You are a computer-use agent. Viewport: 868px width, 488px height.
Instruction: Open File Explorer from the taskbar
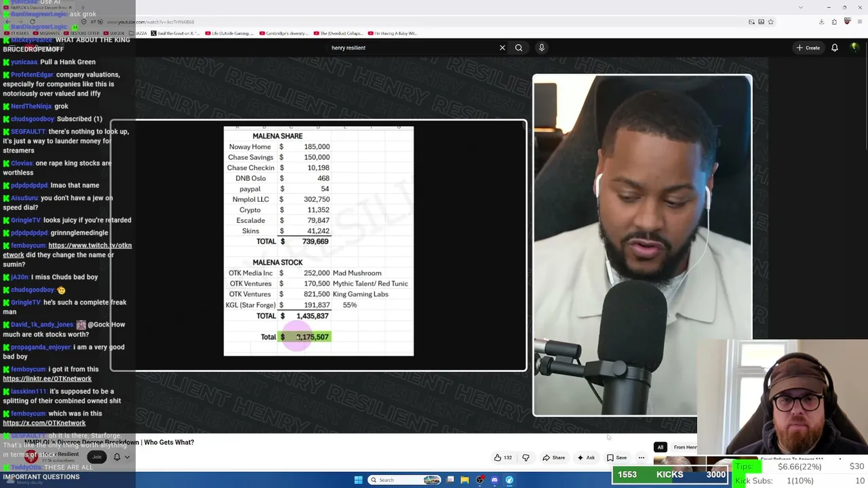tap(465, 480)
